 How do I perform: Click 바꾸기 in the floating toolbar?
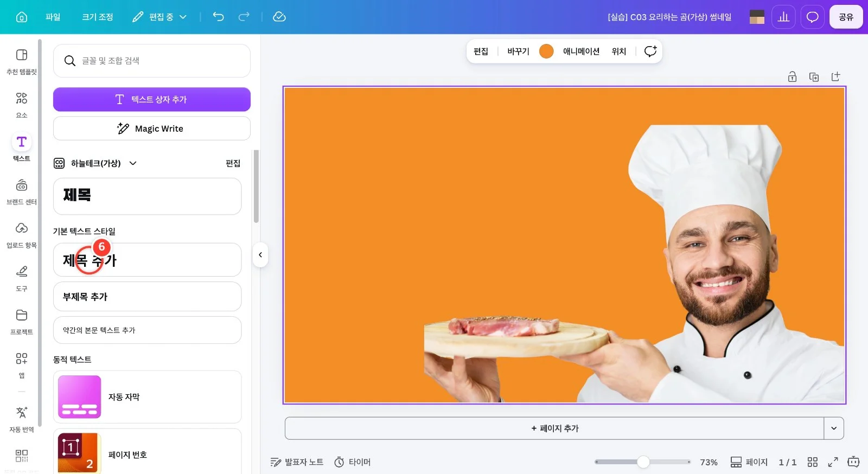(518, 52)
